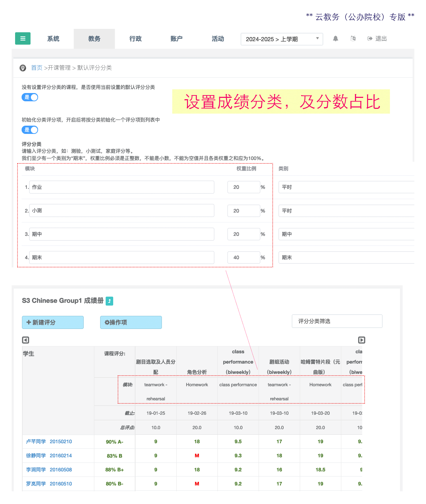Click the weight field for 作业
The image size is (426, 504).
click(244, 187)
